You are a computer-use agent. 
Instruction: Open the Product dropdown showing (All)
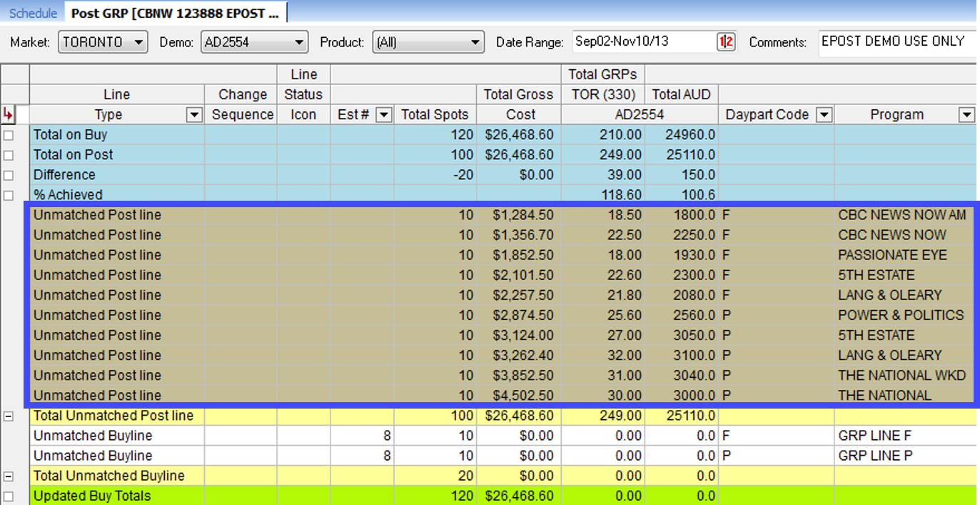[x=428, y=42]
